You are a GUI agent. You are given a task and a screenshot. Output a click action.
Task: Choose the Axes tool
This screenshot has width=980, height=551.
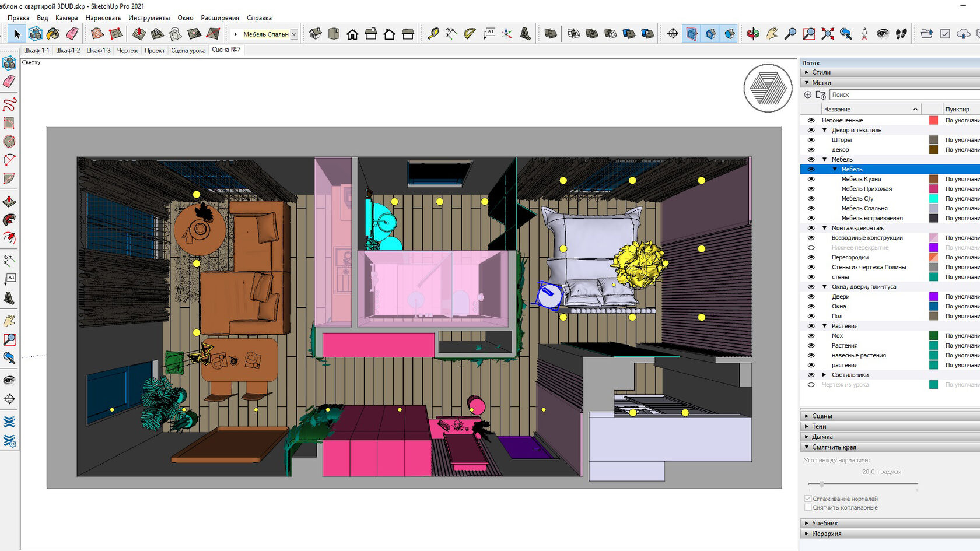coord(507,34)
